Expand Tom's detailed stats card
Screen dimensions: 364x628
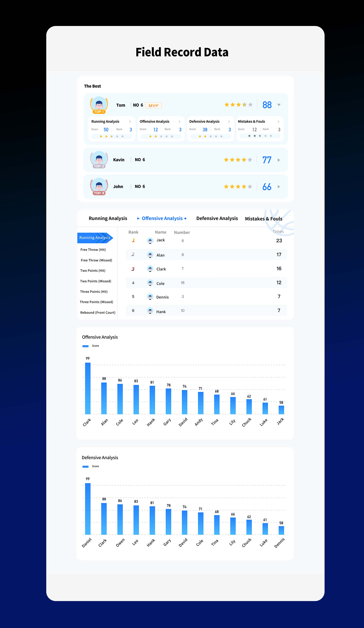click(x=282, y=105)
